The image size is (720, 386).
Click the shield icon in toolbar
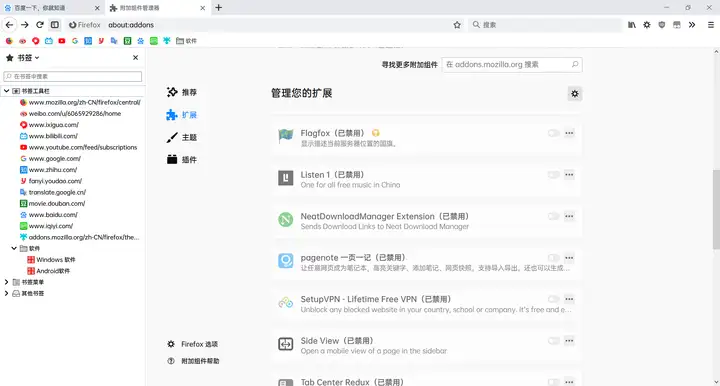pyautogui.click(x=662, y=25)
